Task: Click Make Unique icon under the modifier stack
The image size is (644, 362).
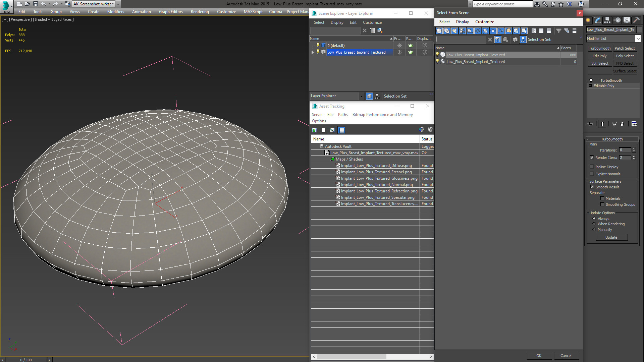Action: pos(614,124)
